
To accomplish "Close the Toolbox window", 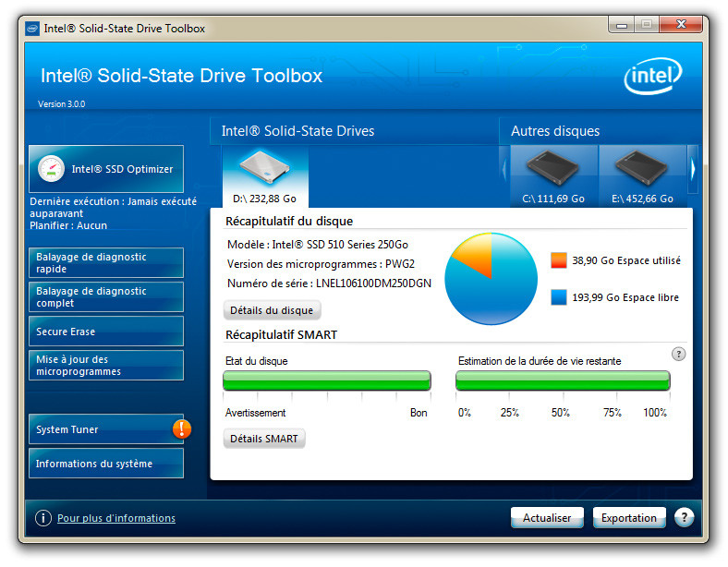I will (x=681, y=25).
